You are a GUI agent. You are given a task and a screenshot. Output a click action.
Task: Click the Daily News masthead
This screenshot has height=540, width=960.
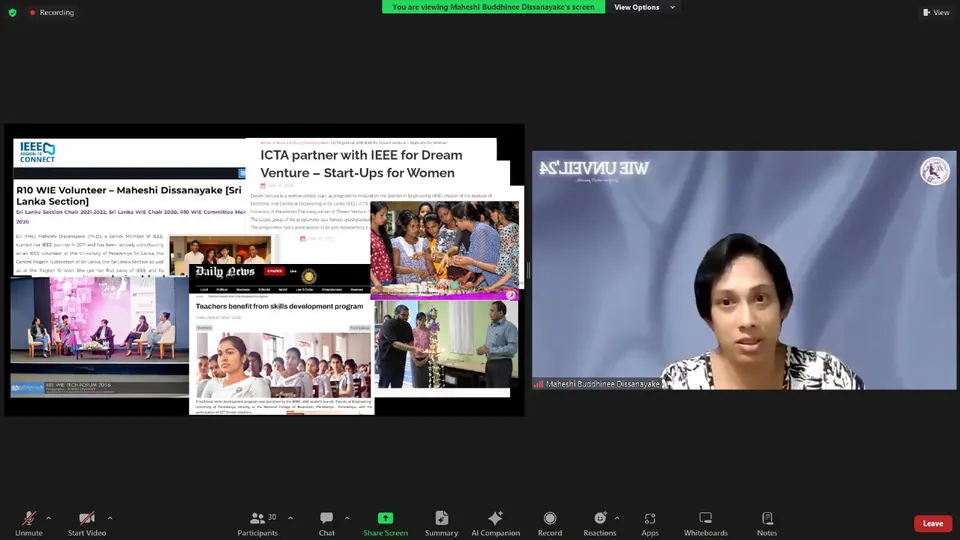tap(225, 272)
